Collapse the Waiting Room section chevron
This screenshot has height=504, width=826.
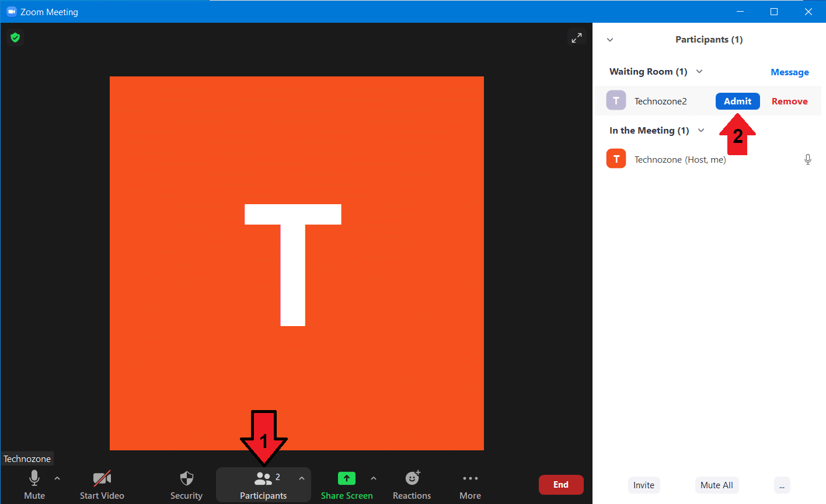click(x=699, y=71)
